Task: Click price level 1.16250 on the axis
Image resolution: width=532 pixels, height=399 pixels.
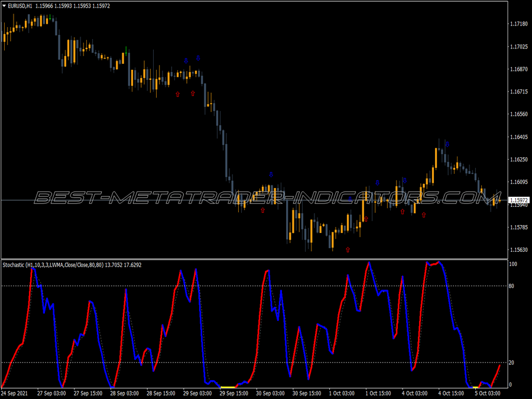Action: pyautogui.click(x=519, y=159)
